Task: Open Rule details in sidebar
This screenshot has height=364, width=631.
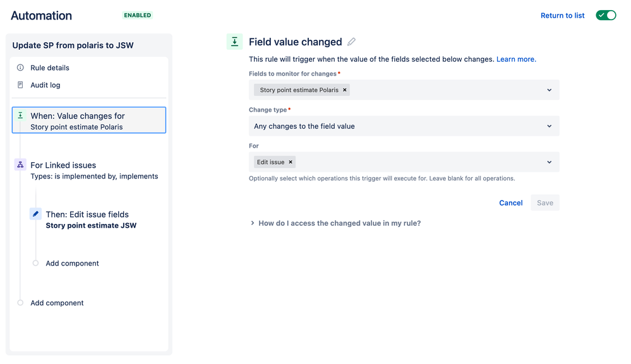Action: coord(50,68)
